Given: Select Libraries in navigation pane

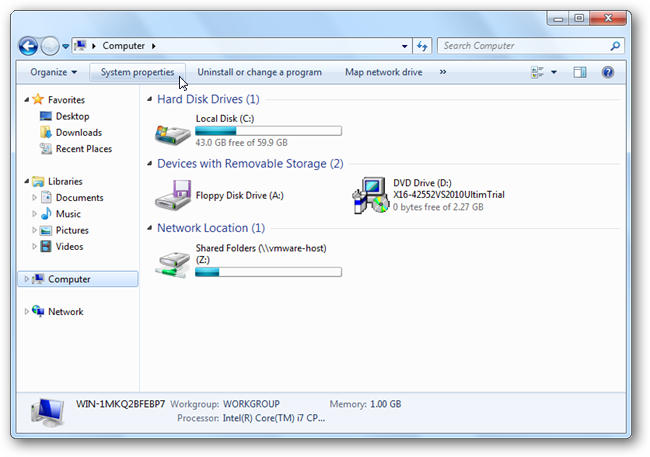Looking at the screenshot, I should [x=65, y=182].
